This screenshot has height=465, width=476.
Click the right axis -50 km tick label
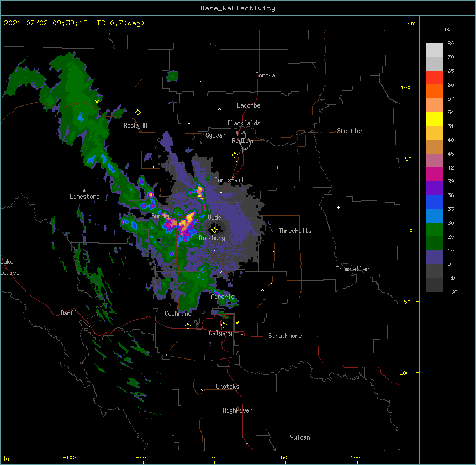(405, 302)
